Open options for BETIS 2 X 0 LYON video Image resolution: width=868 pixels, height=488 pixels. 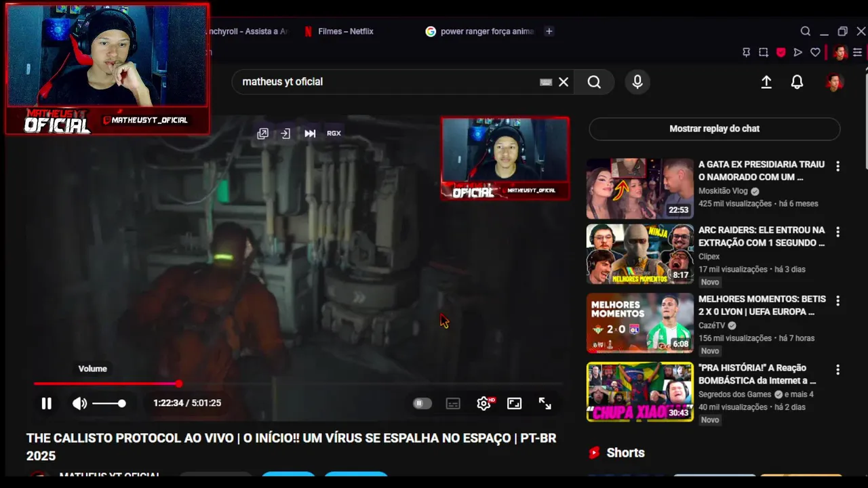pyautogui.click(x=838, y=301)
